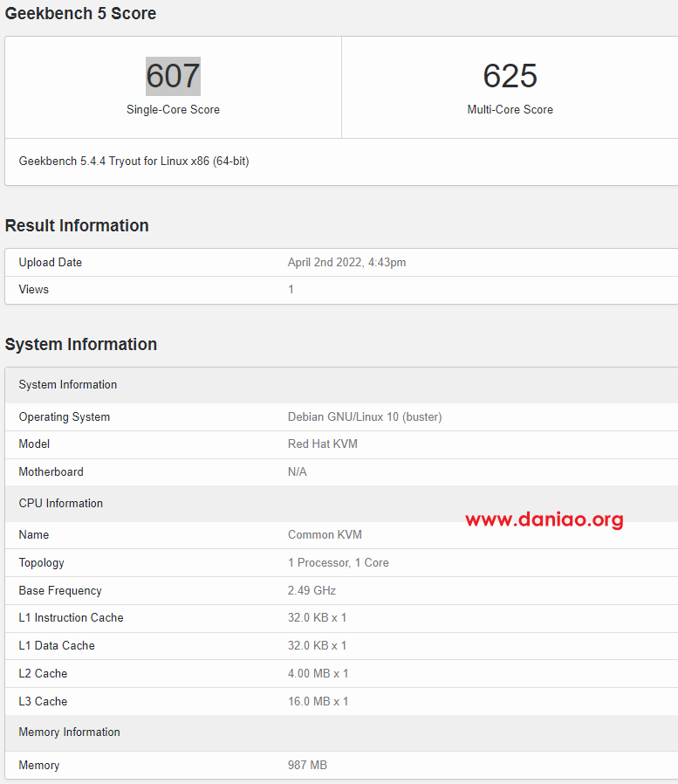Click the April 2nd 2022, 4:43pm value
This screenshot has height=784, width=678.
(346, 263)
